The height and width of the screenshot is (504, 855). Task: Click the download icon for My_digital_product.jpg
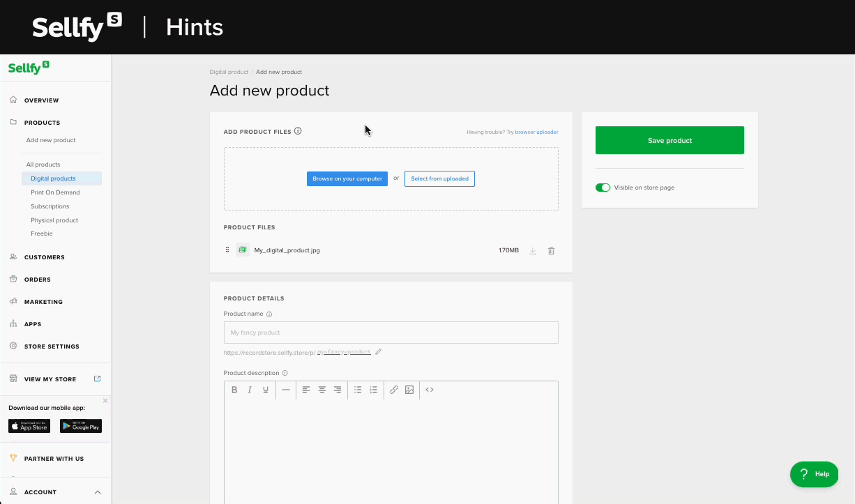pos(533,251)
